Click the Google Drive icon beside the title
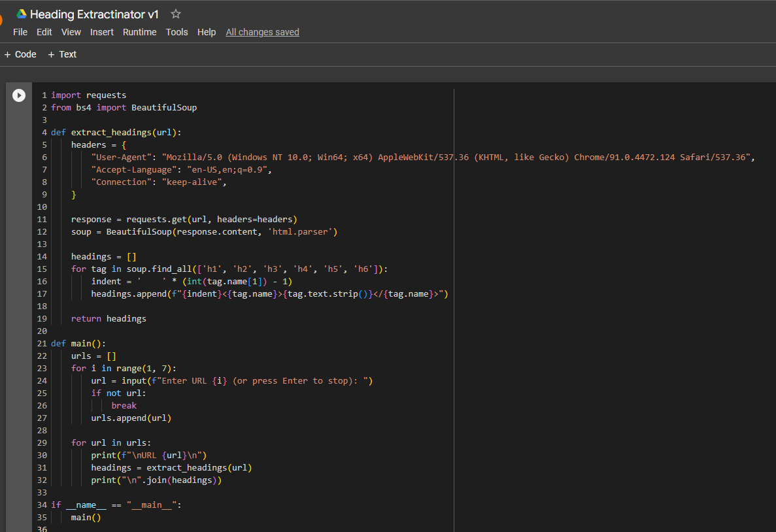This screenshot has height=532, width=776. (x=22, y=14)
